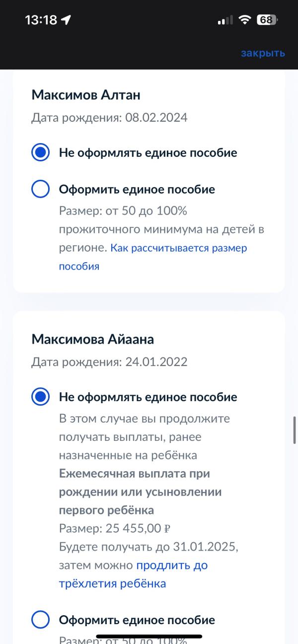Image resolution: width=298 pixels, height=644 pixels.
Task: Tap the 13:18 clock in status bar
Action: 41,20
